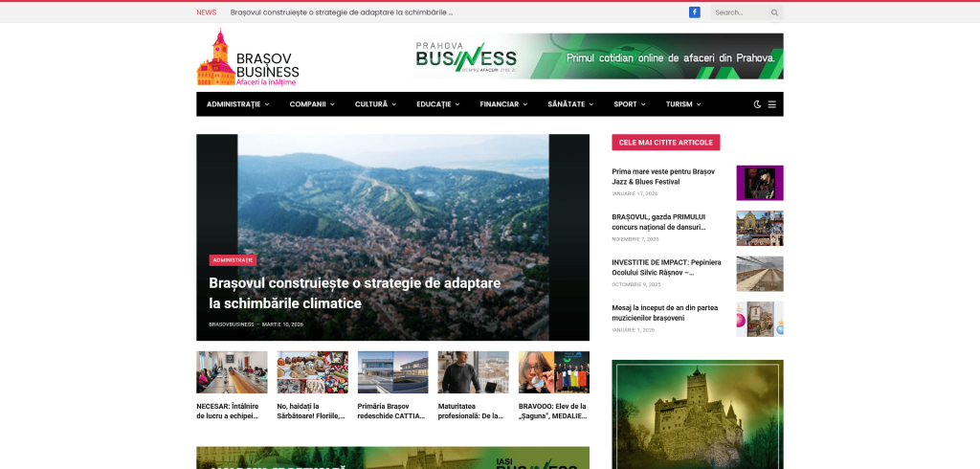The width and height of the screenshot is (980, 469).
Task: Open the Bran Castle sidebar ad
Action: pyautogui.click(x=698, y=414)
